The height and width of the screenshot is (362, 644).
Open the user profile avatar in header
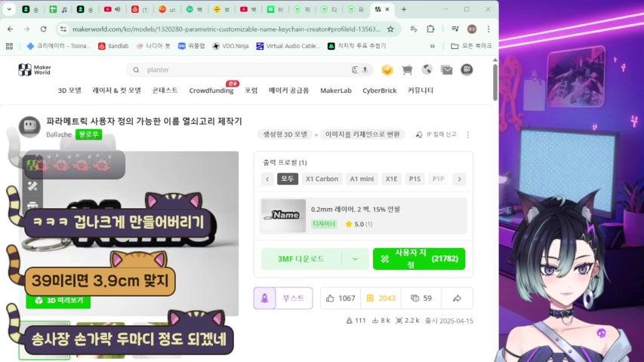(467, 70)
